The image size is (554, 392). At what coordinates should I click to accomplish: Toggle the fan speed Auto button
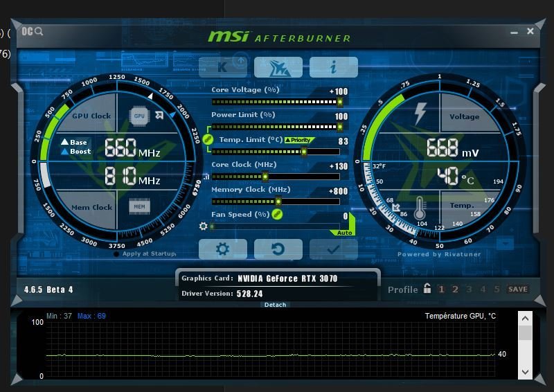tap(344, 233)
